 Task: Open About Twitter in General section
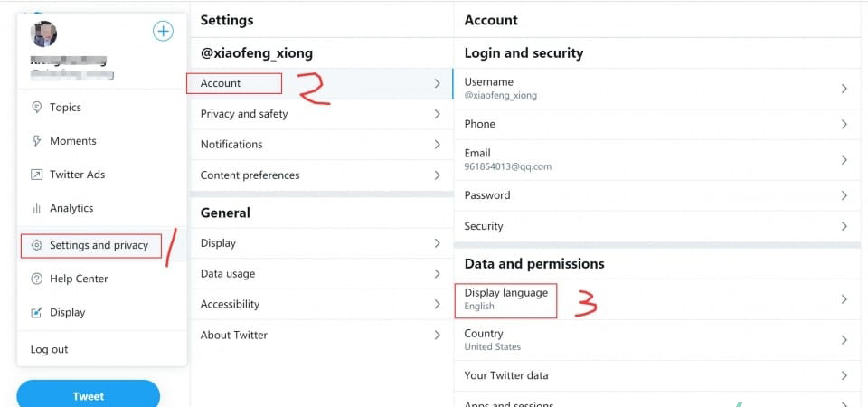pyautogui.click(x=234, y=335)
